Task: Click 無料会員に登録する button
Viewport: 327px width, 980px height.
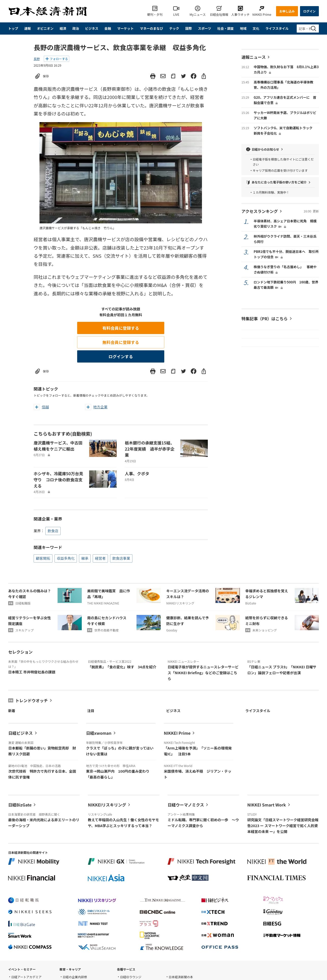Action: [121, 342]
